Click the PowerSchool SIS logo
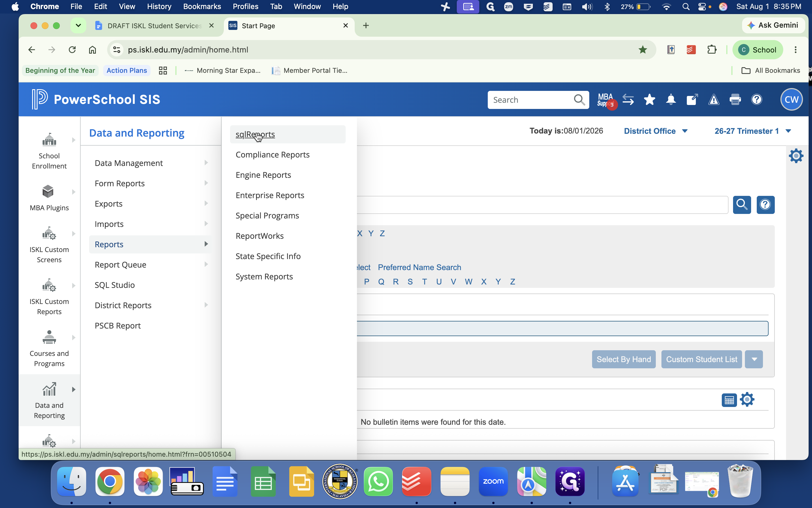The width and height of the screenshot is (812, 508). 96,99
